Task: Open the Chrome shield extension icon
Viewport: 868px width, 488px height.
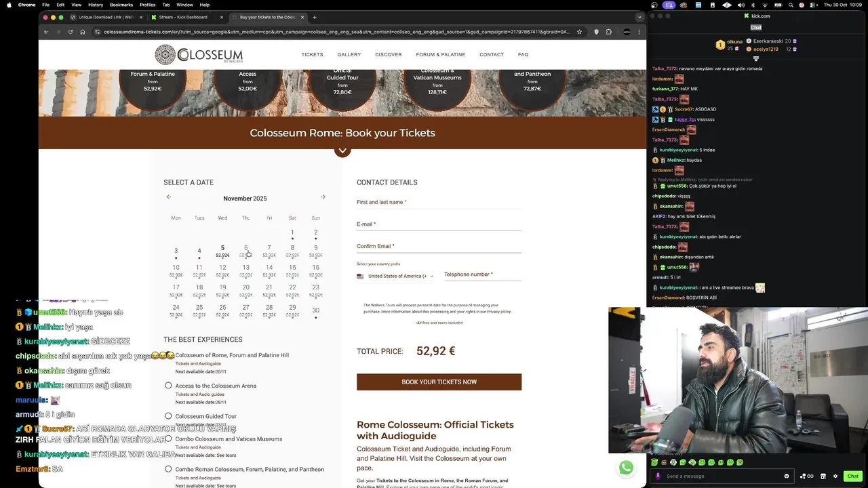Action: tap(596, 31)
